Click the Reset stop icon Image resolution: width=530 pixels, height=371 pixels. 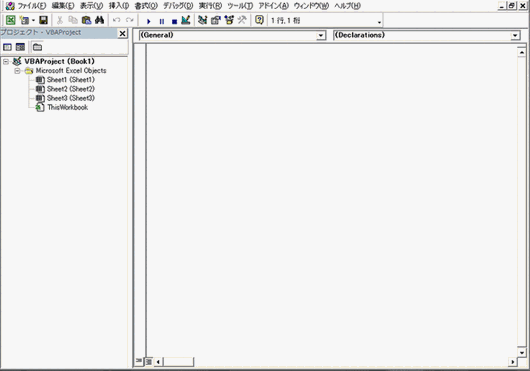[174, 21]
